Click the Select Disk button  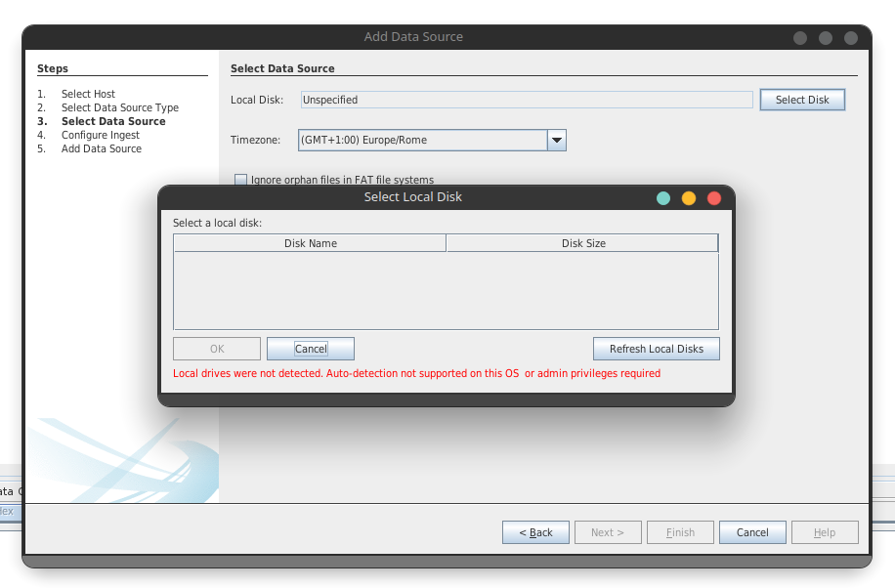(x=801, y=100)
